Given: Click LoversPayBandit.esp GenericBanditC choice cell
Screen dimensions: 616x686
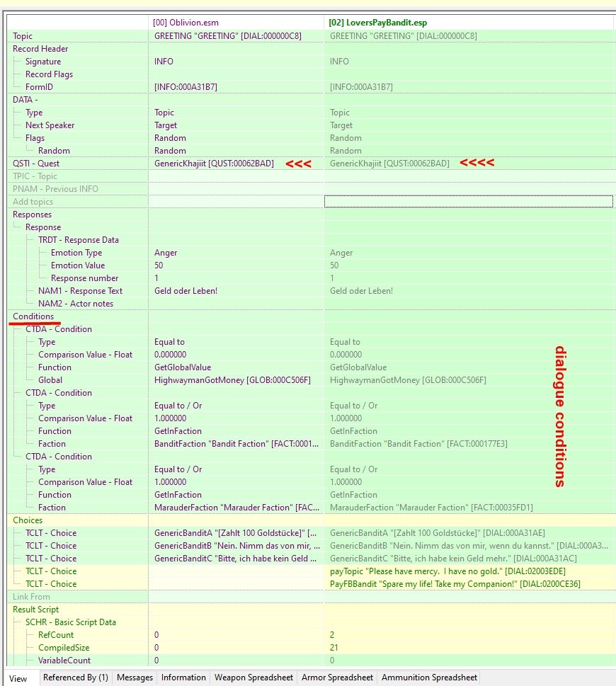Looking at the screenshot, I should tap(469, 559).
